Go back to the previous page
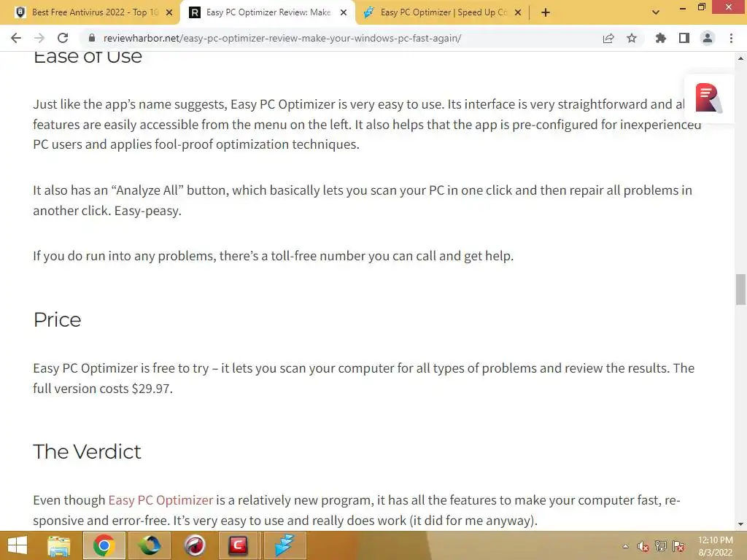The image size is (747, 560). pyautogui.click(x=16, y=38)
